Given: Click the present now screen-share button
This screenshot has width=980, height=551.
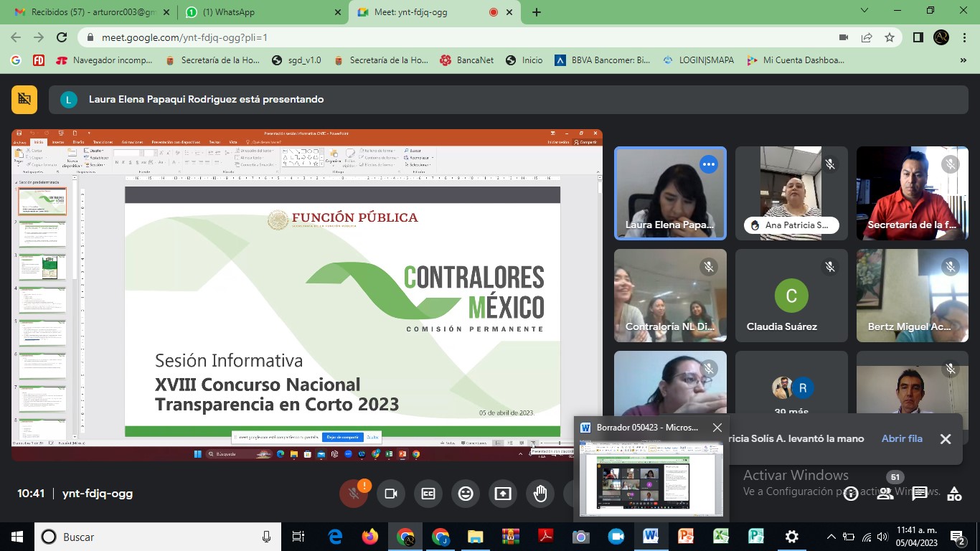Looking at the screenshot, I should pyautogui.click(x=503, y=494).
